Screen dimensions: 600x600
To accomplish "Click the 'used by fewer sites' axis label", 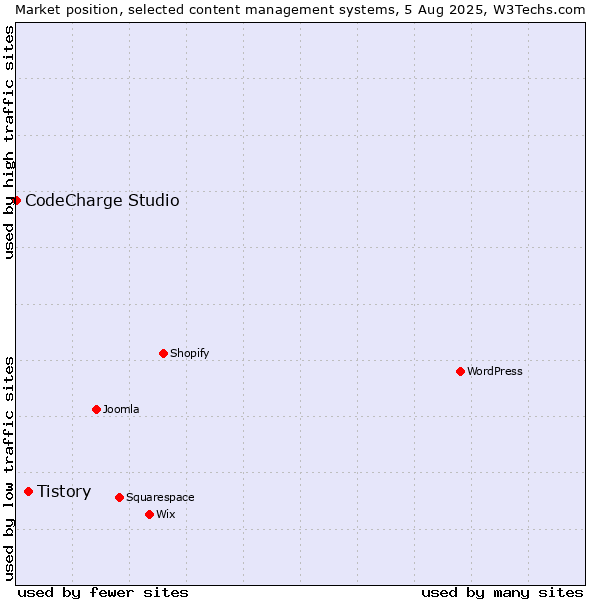I will (103, 593).
